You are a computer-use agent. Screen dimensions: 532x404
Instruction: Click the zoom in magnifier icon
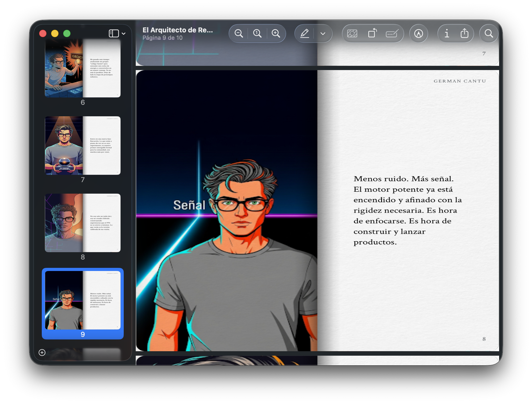(276, 33)
